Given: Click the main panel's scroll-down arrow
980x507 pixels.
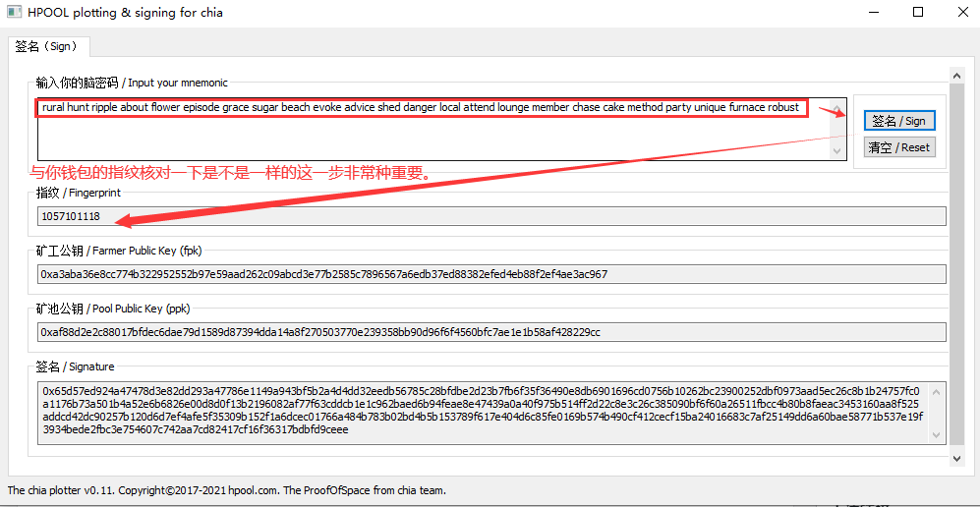Looking at the screenshot, I should pyautogui.click(x=954, y=459).
